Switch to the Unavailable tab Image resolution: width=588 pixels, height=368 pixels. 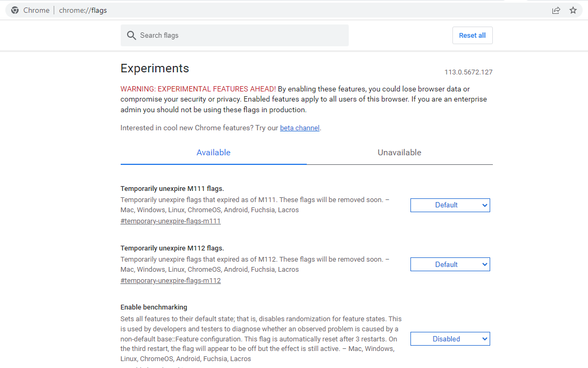tap(399, 153)
